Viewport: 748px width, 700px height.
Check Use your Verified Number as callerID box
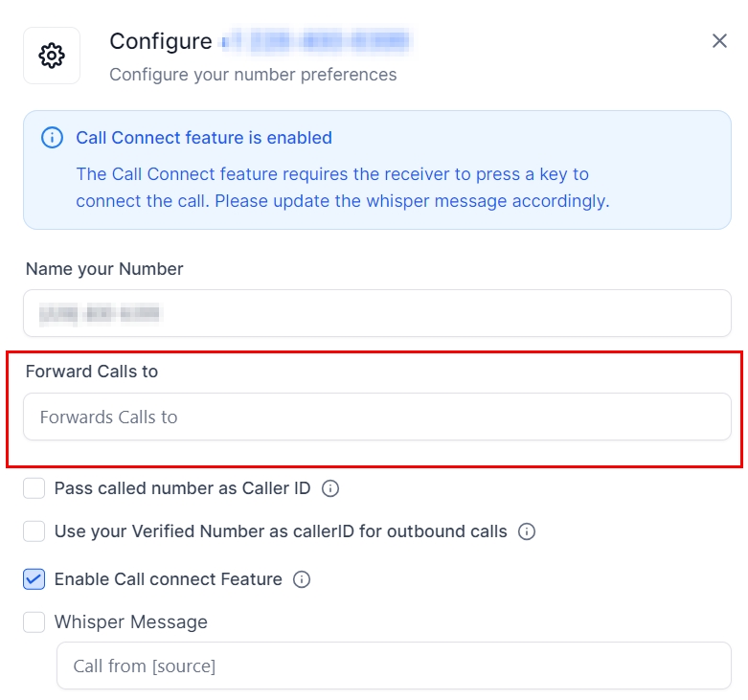(x=34, y=531)
